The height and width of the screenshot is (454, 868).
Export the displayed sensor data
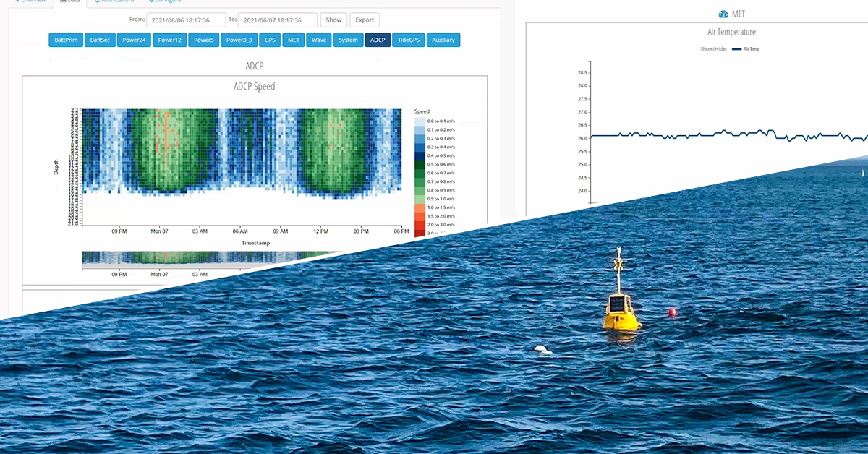[364, 20]
